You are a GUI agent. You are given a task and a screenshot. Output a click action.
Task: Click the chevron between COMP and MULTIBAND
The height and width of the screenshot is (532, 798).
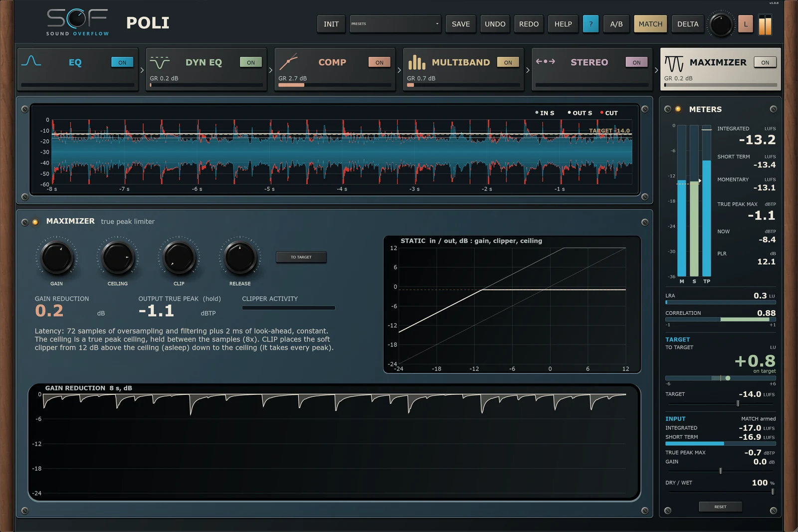[399, 70]
